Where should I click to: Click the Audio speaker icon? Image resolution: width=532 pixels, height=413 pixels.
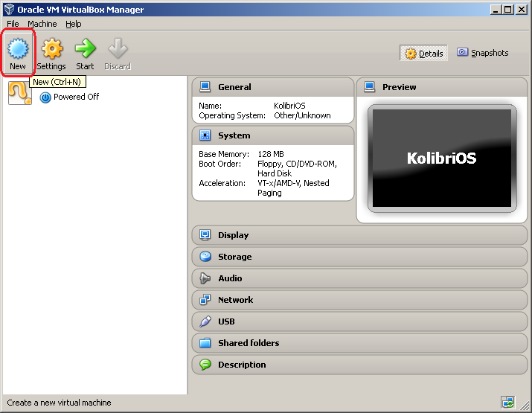tap(205, 278)
